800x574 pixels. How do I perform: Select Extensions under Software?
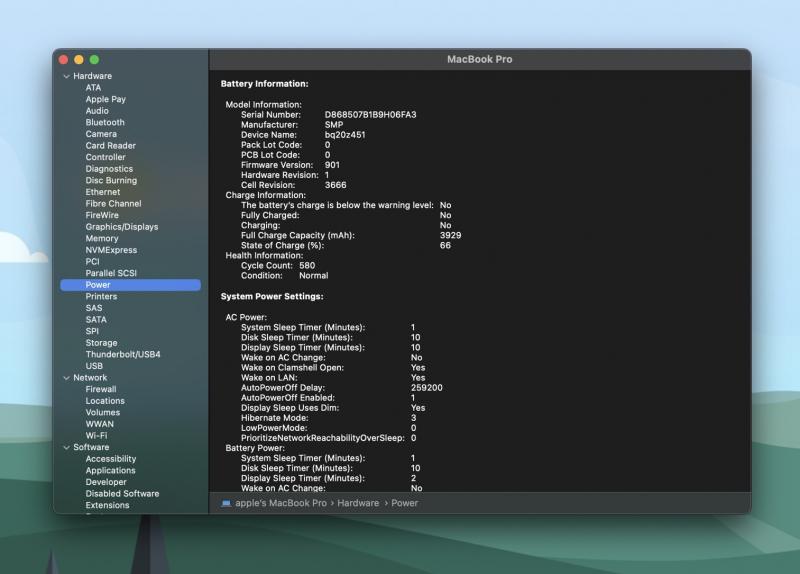coord(108,506)
